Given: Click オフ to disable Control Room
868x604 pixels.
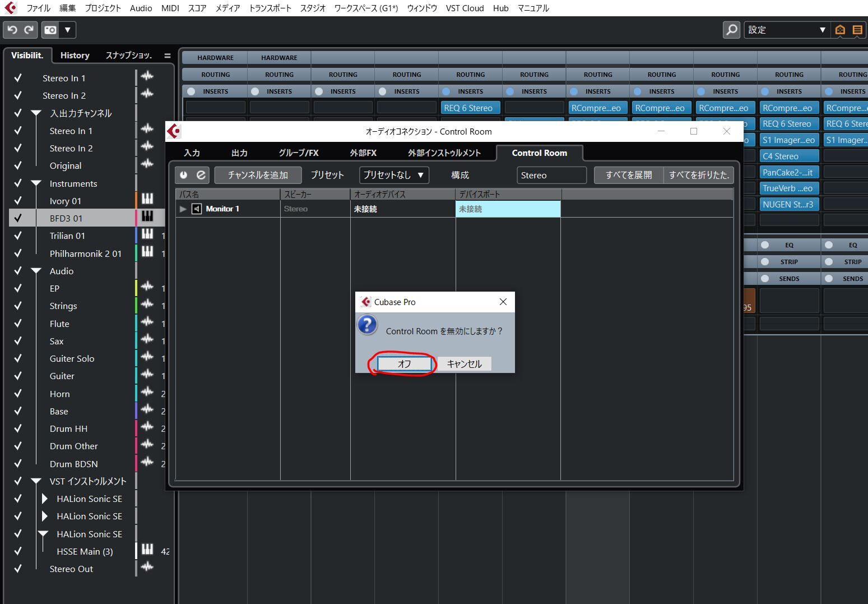Looking at the screenshot, I should point(404,363).
